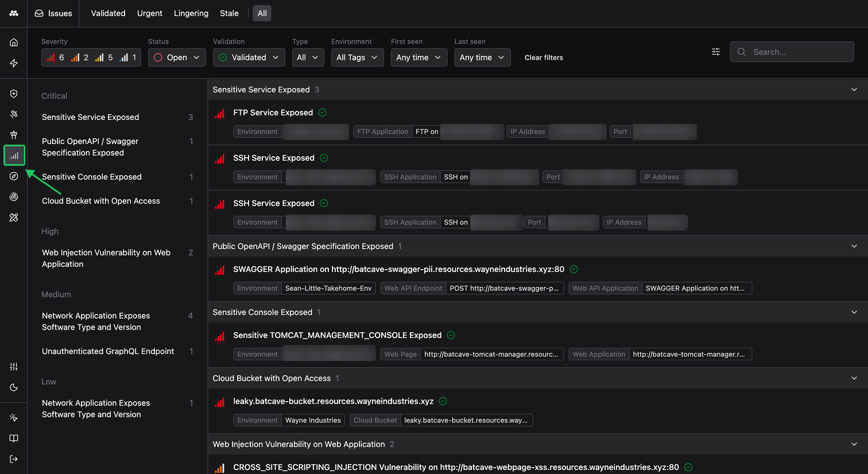Click the Clear filters button
Viewport: 868px width, 474px height.
(x=543, y=57)
